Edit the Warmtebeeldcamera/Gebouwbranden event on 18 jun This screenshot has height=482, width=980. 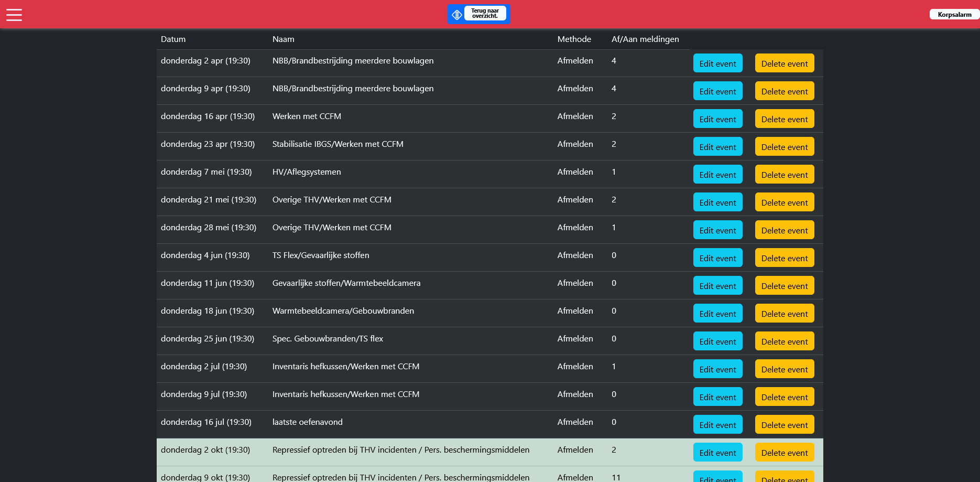[717, 313]
